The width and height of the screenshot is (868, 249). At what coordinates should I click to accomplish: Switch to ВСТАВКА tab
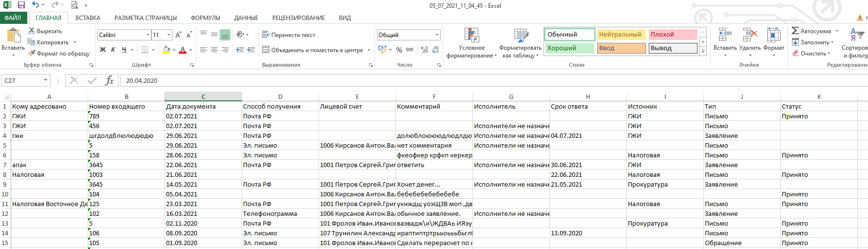click(88, 18)
